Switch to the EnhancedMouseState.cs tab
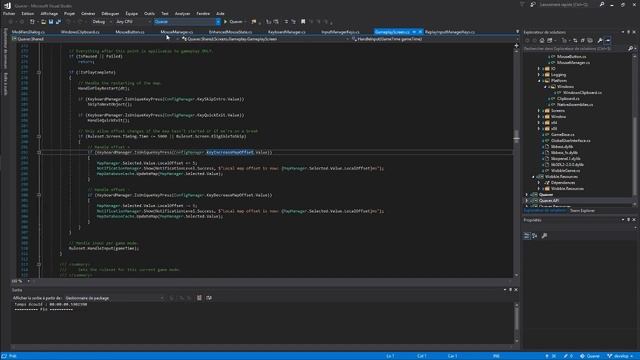Image resolution: width=640 pixels, height=360 pixels. [230, 32]
